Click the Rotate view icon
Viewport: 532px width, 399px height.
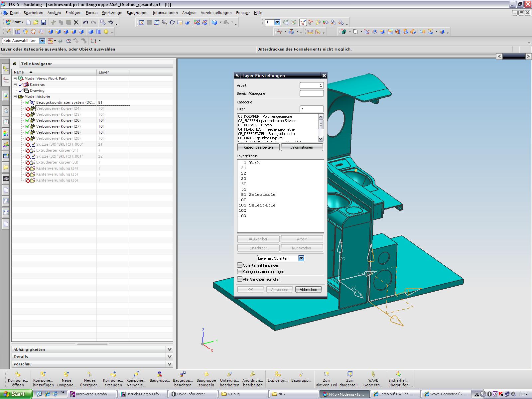pos(172,22)
